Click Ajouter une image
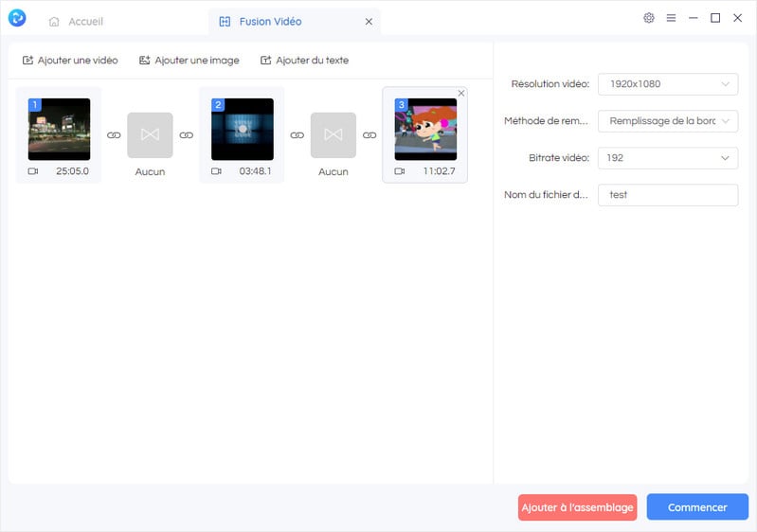 point(189,61)
